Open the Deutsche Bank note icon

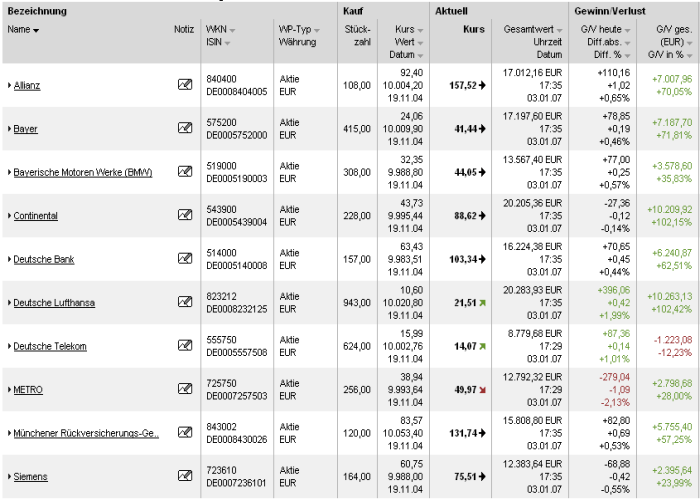184,259
